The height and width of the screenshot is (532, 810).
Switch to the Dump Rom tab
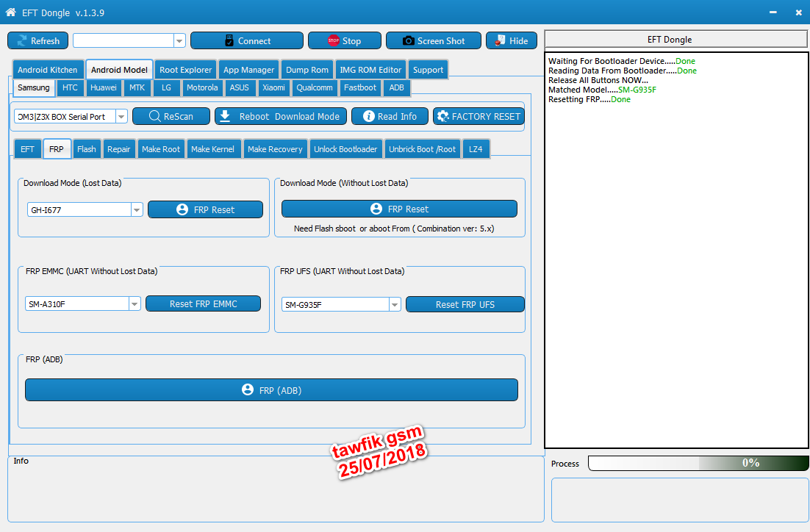pos(307,70)
